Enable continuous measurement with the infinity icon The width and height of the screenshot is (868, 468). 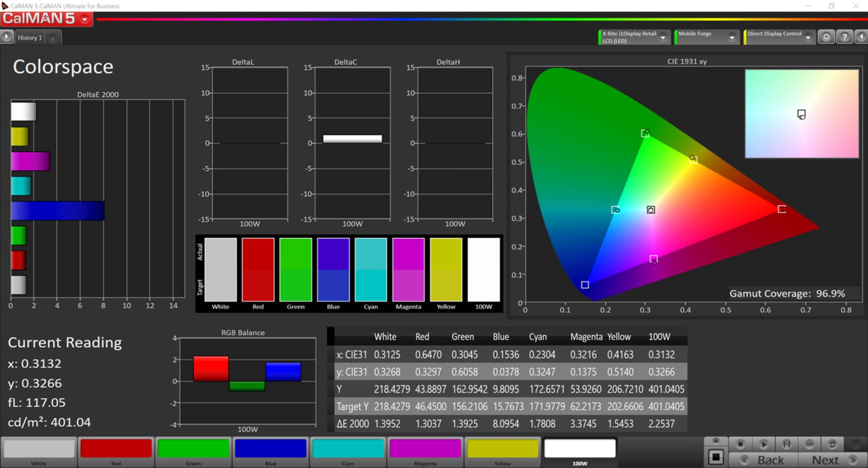tap(810, 444)
